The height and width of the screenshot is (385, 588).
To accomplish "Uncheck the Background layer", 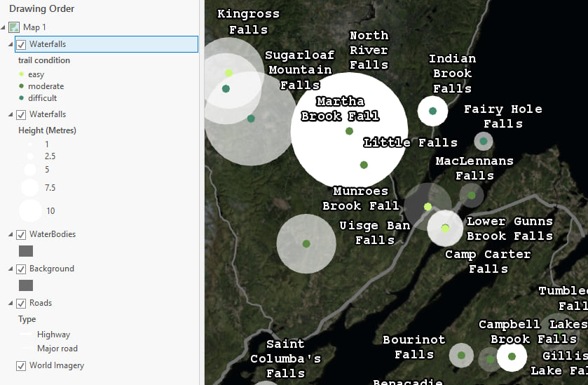I will pyautogui.click(x=21, y=269).
